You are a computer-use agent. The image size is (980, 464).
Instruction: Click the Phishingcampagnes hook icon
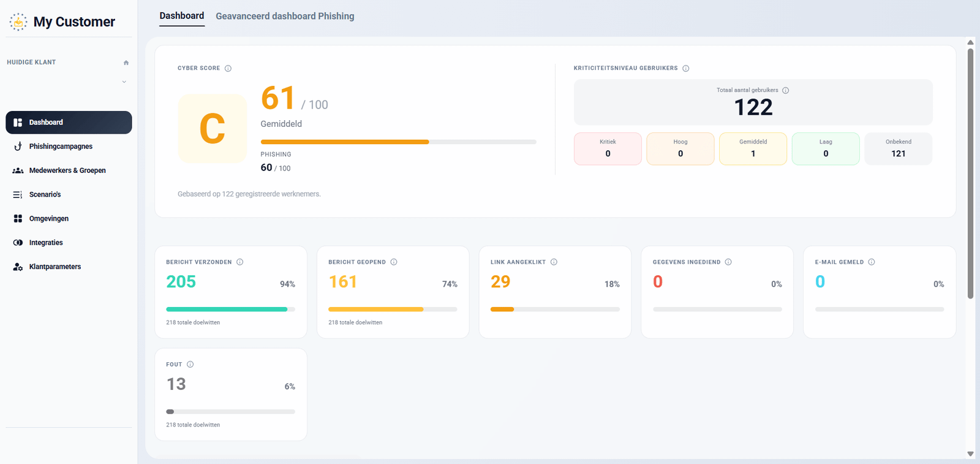18,146
